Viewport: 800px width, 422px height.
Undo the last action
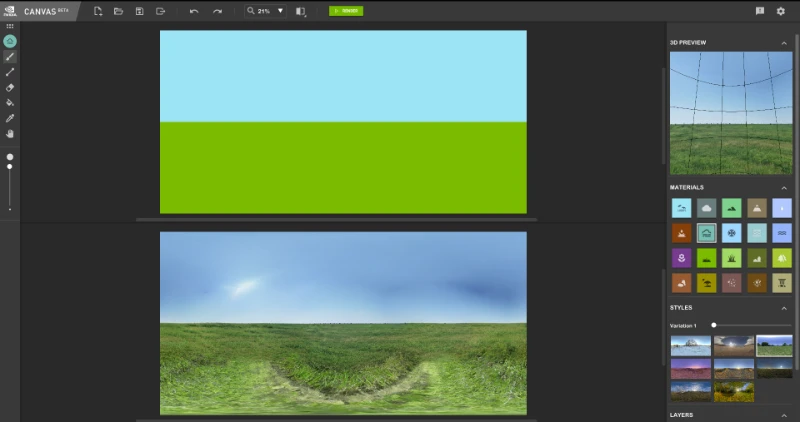pyautogui.click(x=194, y=11)
